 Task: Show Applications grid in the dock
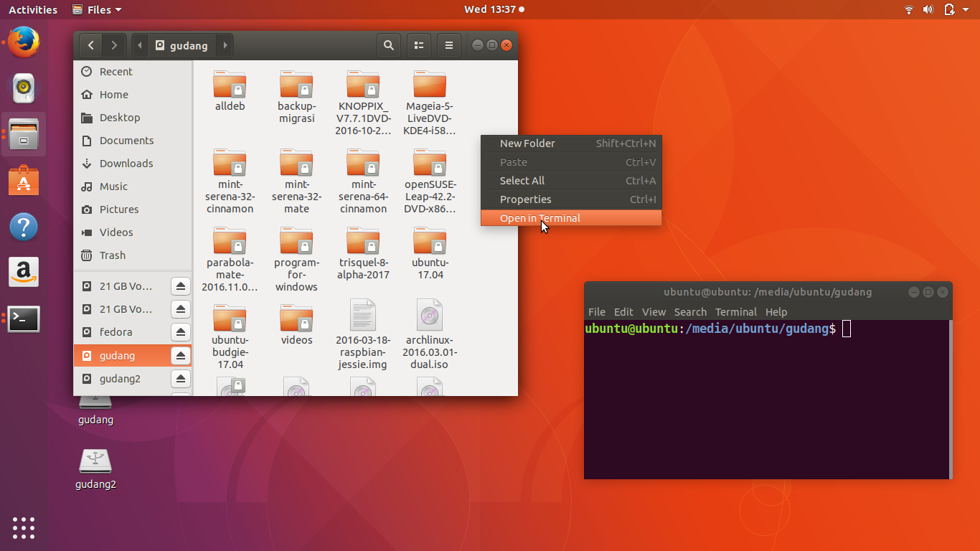click(24, 528)
